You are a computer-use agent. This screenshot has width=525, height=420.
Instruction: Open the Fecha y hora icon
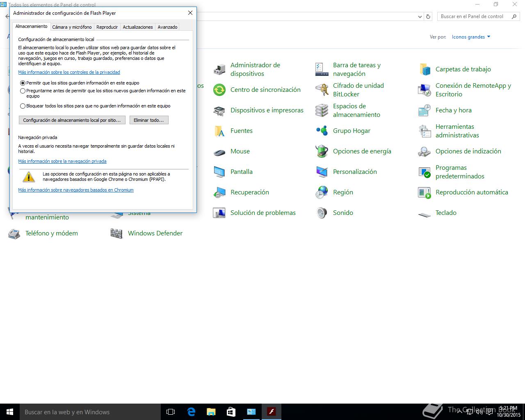click(x=425, y=110)
